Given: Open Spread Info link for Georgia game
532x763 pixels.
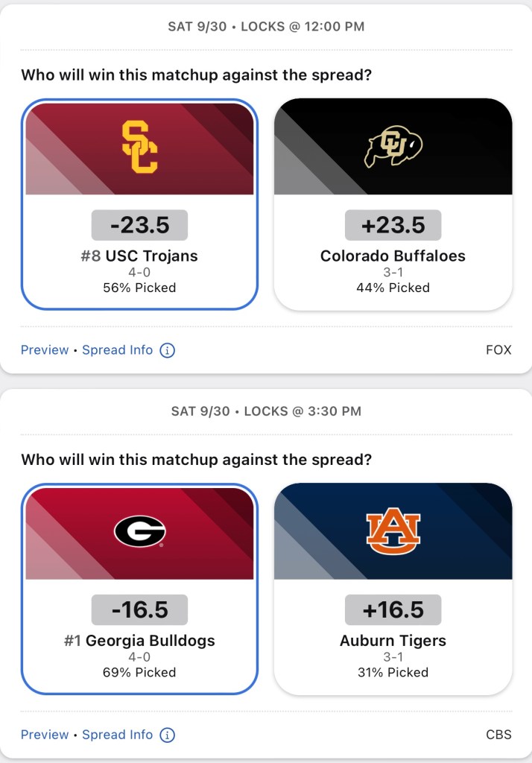Looking at the screenshot, I should pyautogui.click(x=118, y=735).
